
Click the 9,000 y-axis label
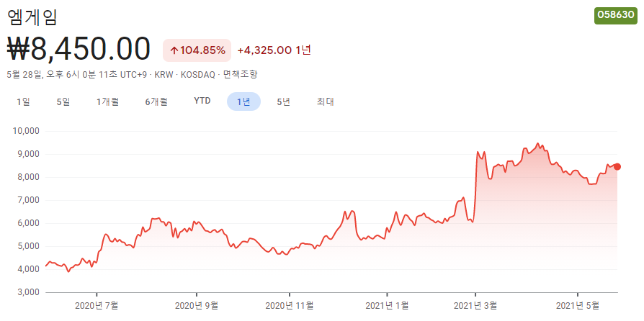pos(27,154)
